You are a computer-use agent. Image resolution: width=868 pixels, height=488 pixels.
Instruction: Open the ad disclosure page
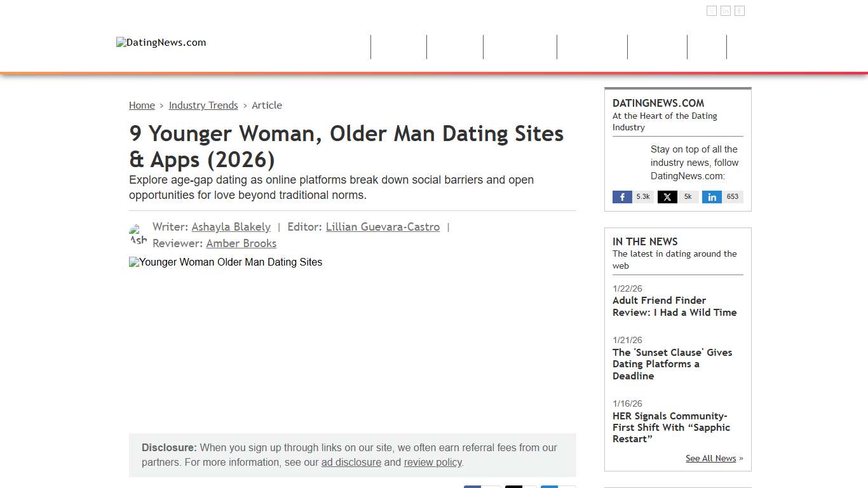[x=351, y=462]
